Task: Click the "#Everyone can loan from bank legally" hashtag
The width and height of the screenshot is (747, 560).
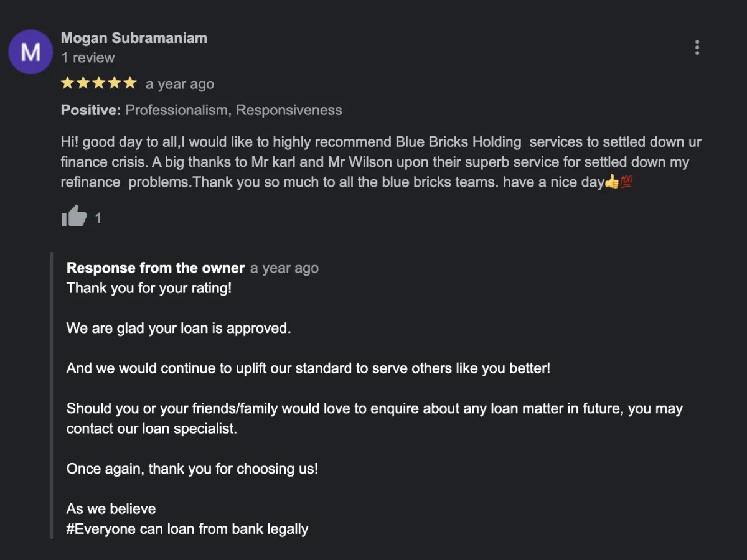Action: (x=187, y=530)
